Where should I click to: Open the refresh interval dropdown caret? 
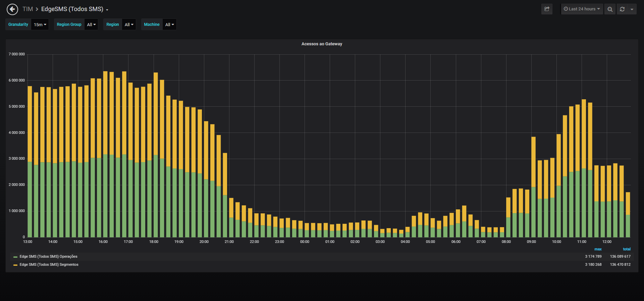[632, 9]
